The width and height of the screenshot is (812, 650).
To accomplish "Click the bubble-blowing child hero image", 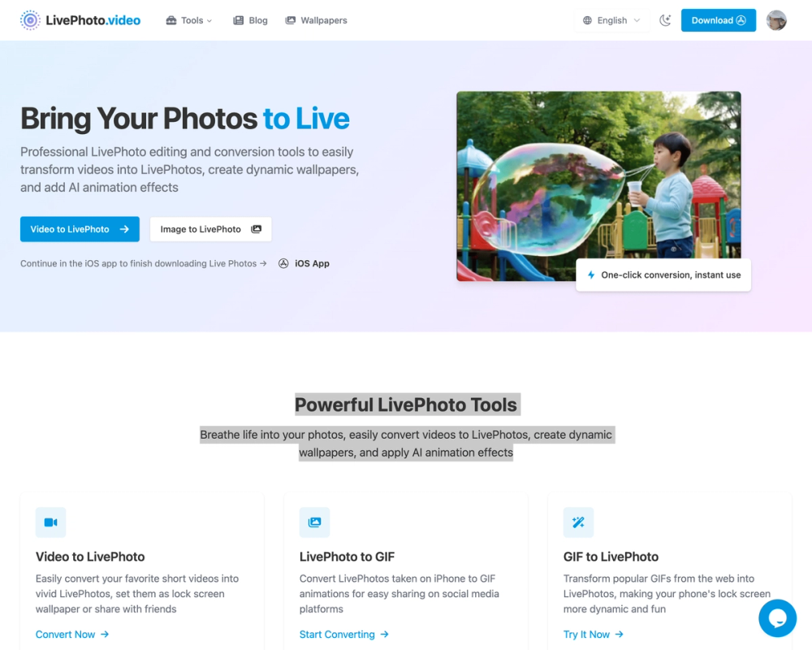I will click(598, 186).
